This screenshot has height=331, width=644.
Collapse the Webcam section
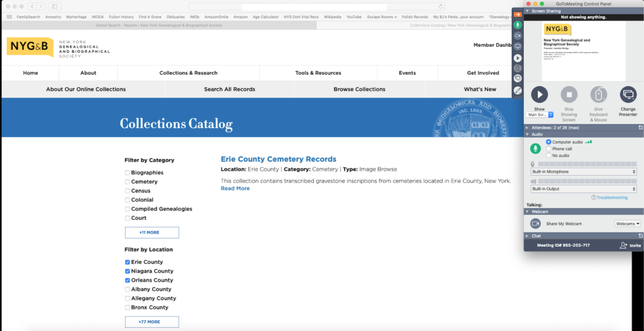[528, 212]
